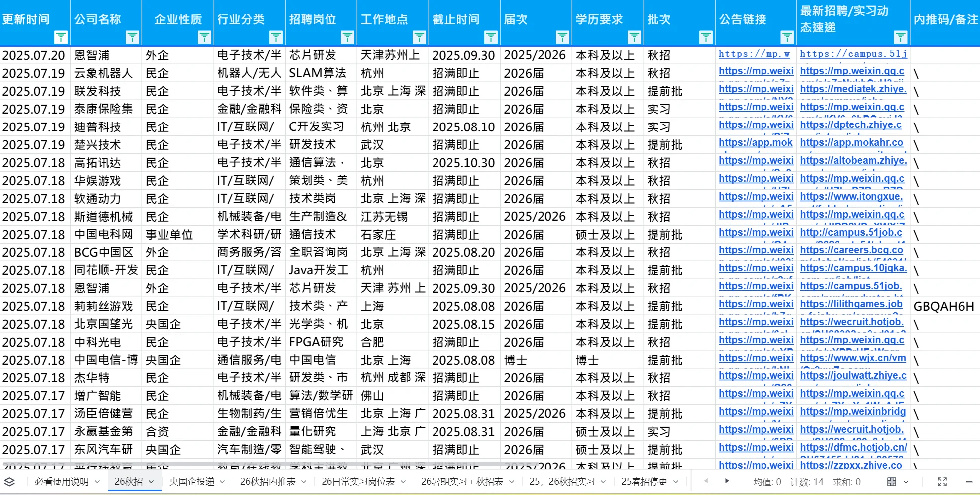
Task: Select the 2025.08.20 deadline cell
Action: [x=464, y=252]
